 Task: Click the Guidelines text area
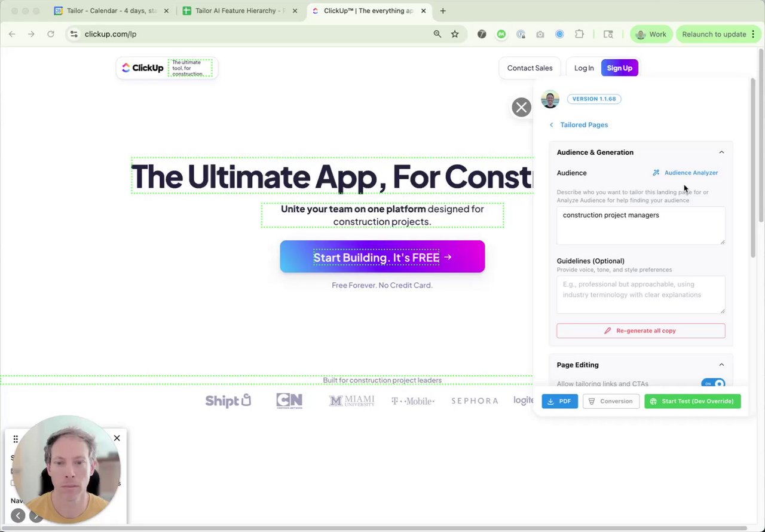641,295
